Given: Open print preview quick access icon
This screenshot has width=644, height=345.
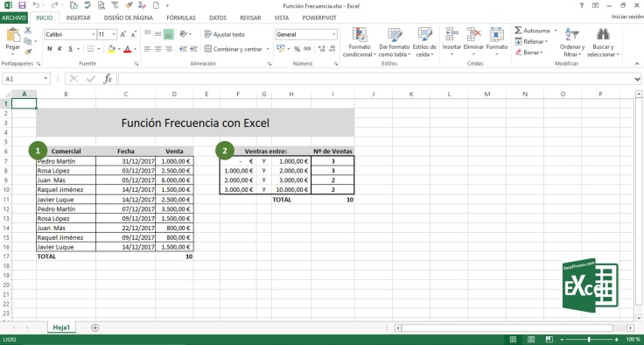Looking at the screenshot, I should click(x=101, y=5).
